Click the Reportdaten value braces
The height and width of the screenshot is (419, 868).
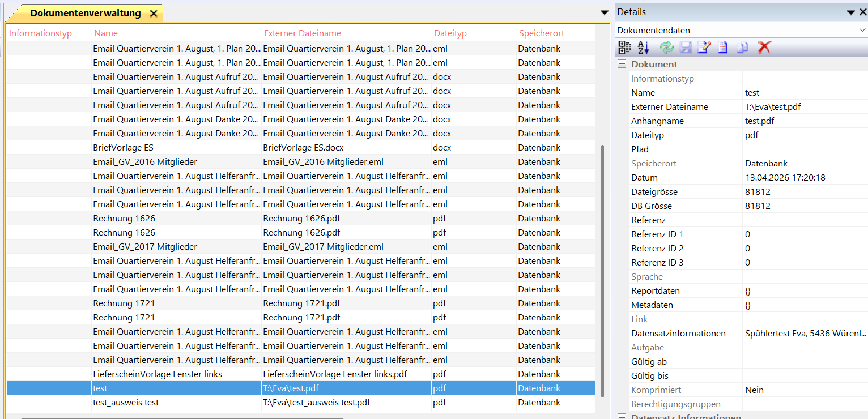click(x=805, y=291)
